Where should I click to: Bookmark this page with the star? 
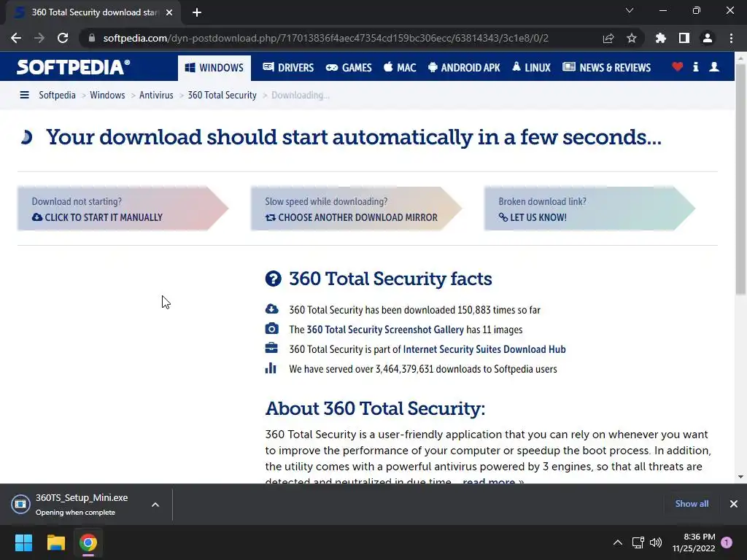pos(632,38)
